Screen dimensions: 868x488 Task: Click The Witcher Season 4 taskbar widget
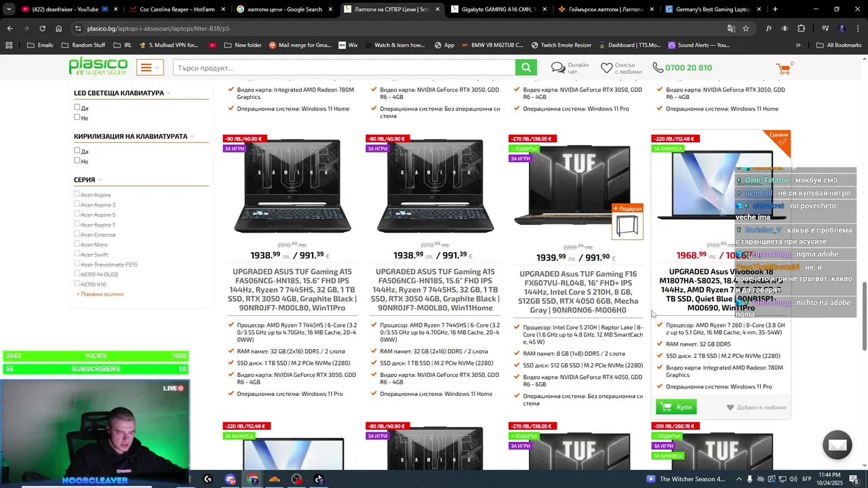point(686,479)
